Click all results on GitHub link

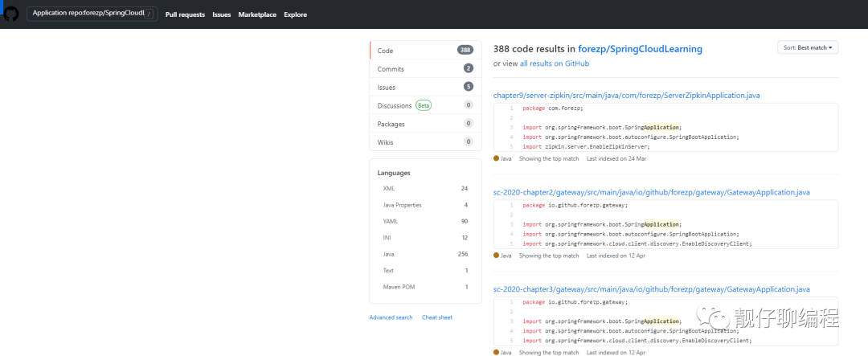(x=555, y=63)
